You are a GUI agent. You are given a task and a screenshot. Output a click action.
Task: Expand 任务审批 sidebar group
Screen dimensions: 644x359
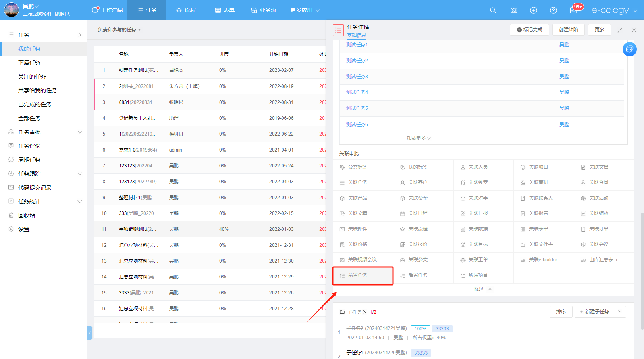[x=80, y=132]
